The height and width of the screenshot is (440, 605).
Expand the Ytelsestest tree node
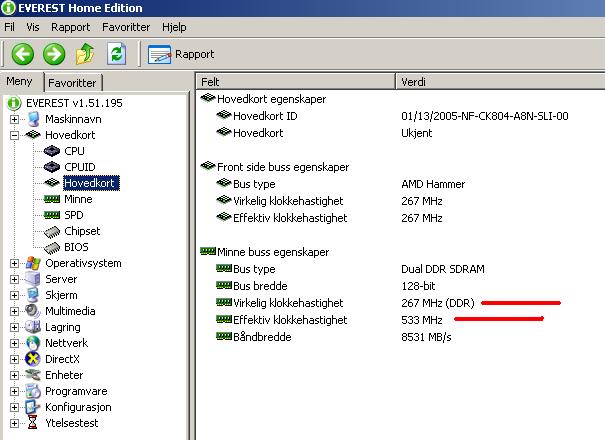(14, 423)
